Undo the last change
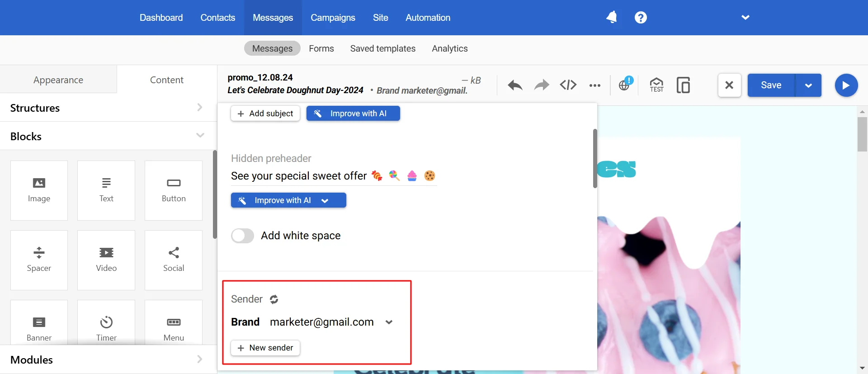The width and height of the screenshot is (868, 374). (x=515, y=85)
